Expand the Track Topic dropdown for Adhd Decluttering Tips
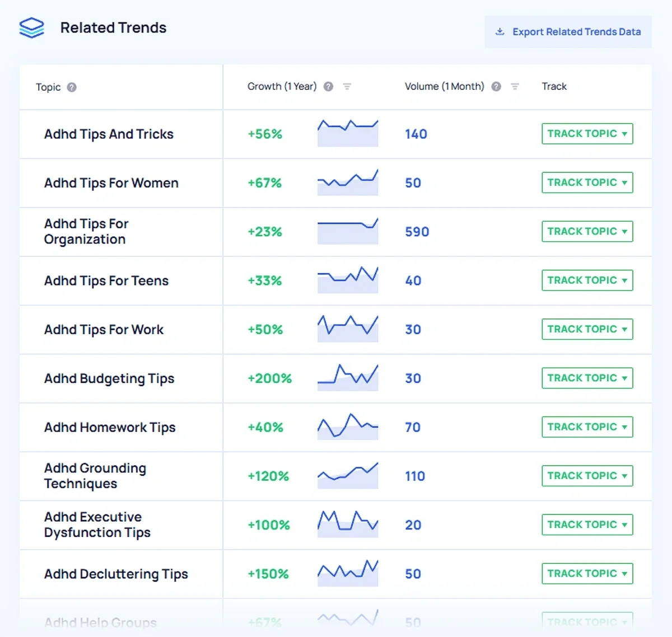 coord(626,573)
